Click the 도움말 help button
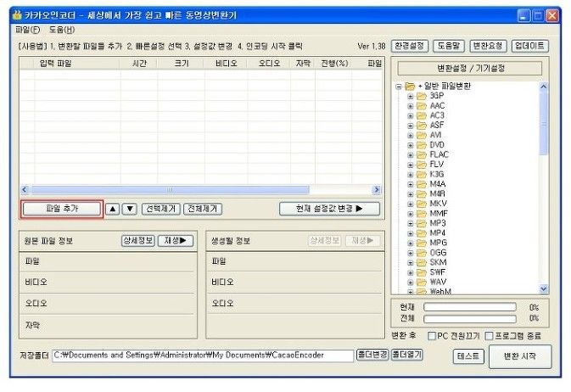Image resolution: width=571 pixels, height=392 pixels. tap(448, 46)
